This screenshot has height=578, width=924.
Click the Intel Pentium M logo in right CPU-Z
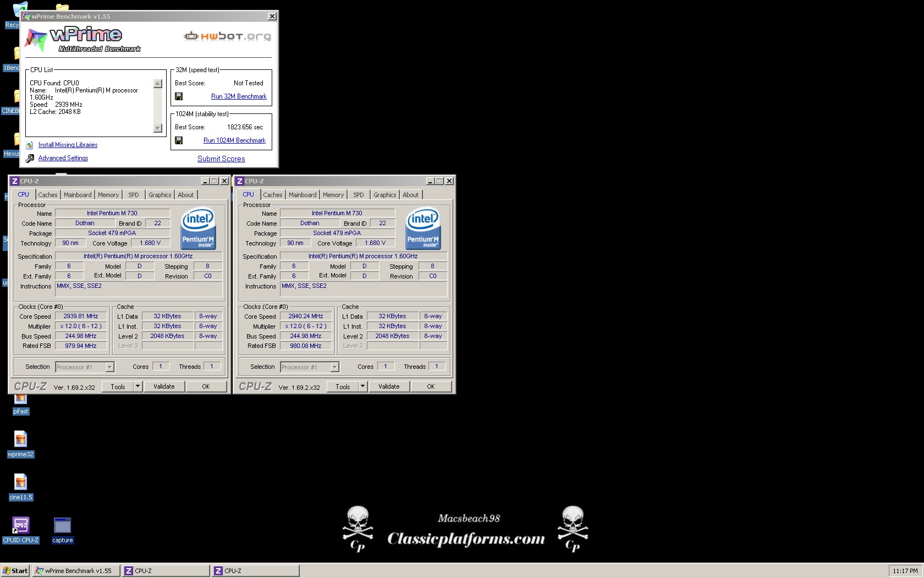tap(423, 228)
